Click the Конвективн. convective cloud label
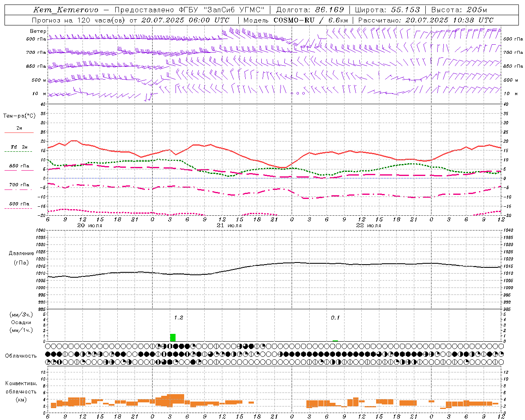Screen dimensions: 525x420 point(21,383)
